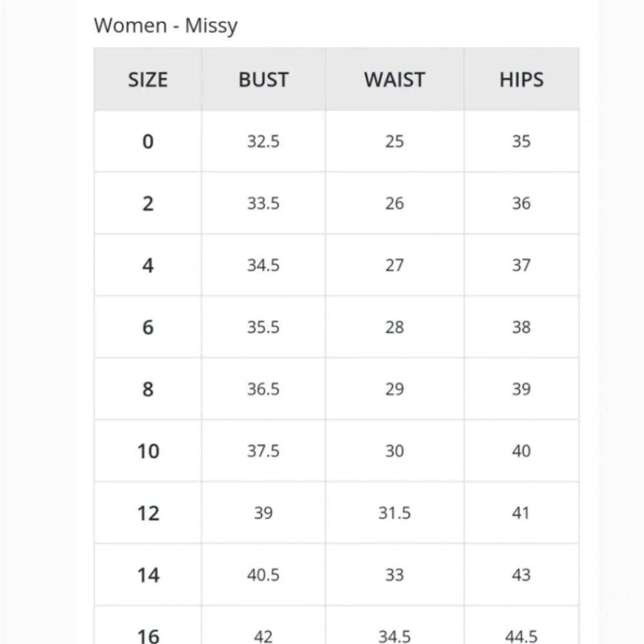Click the waist value 29

(394, 389)
